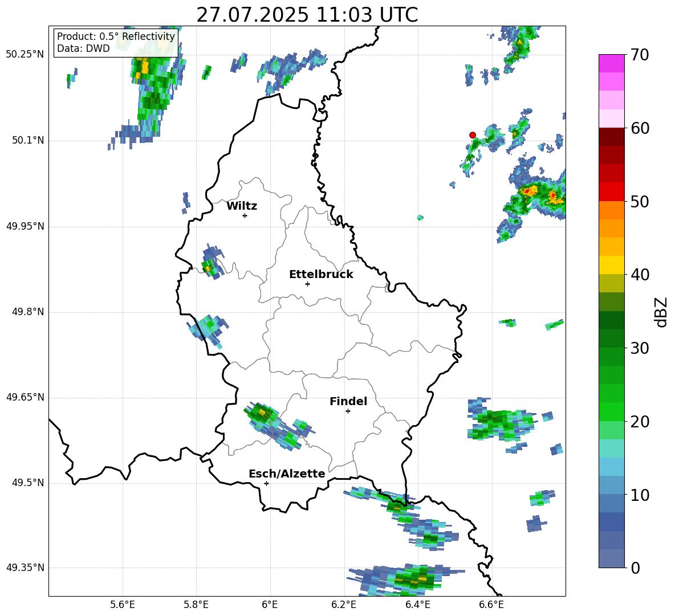
Task: Click the bright red colorbar swatch above 50
Action: (611, 192)
